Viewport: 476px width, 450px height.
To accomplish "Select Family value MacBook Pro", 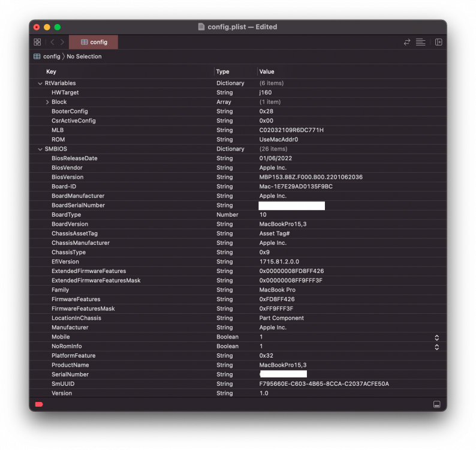I will click(x=277, y=290).
